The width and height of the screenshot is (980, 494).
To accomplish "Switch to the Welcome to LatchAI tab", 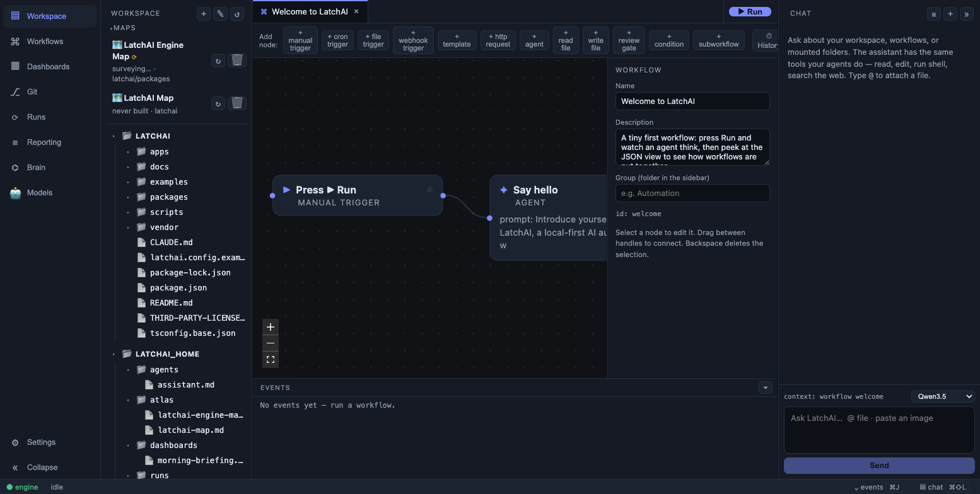I will (x=310, y=11).
